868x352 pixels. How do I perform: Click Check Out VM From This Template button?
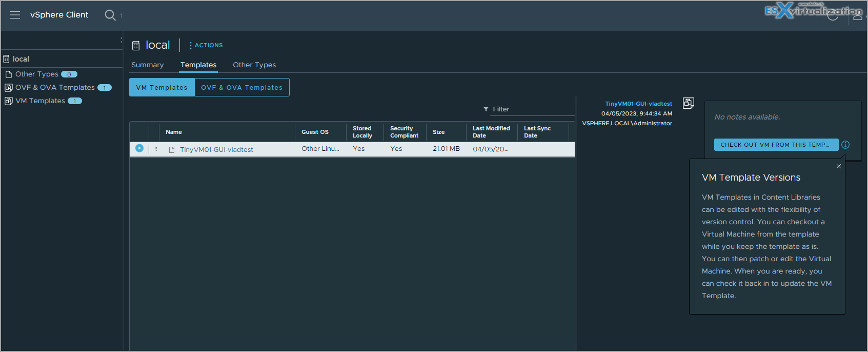pos(776,145)
